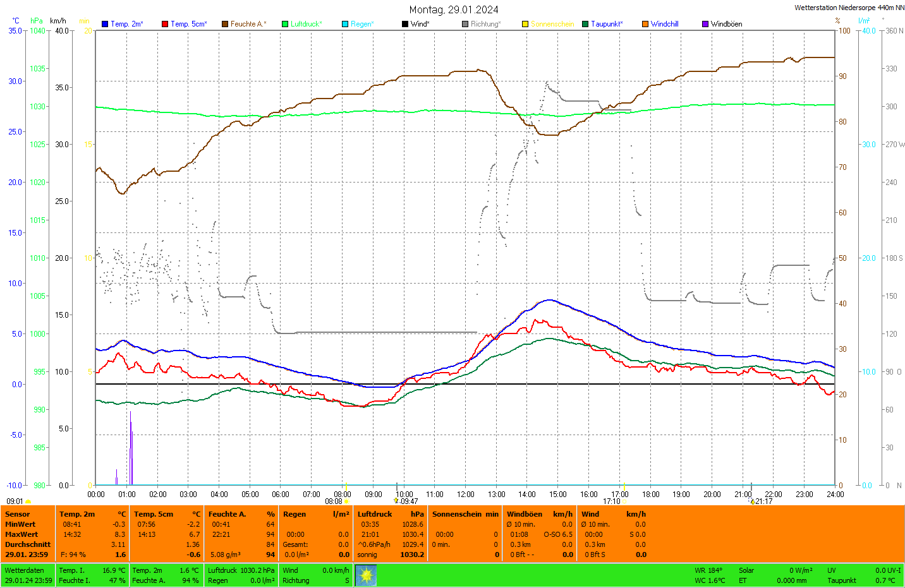Click the sunny weather icon in the status bar
The width and height of the screenshot is (905, 588).
coord(366,575)
